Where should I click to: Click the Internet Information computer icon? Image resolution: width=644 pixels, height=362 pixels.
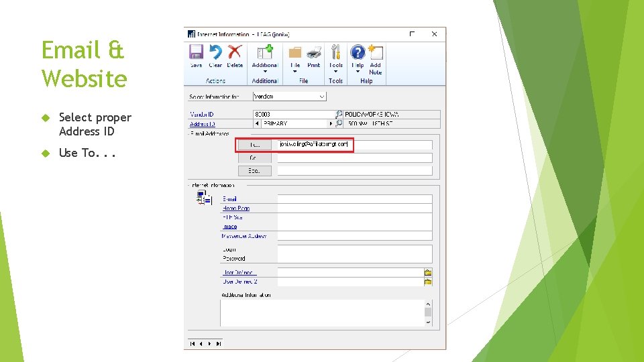[204, 198]
